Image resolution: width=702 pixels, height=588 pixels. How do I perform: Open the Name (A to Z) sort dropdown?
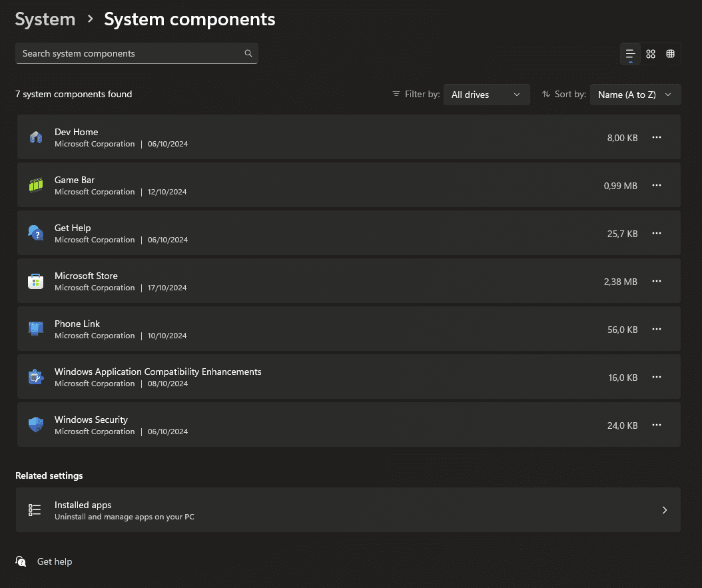pyautogui.click(x=635, y=95)
